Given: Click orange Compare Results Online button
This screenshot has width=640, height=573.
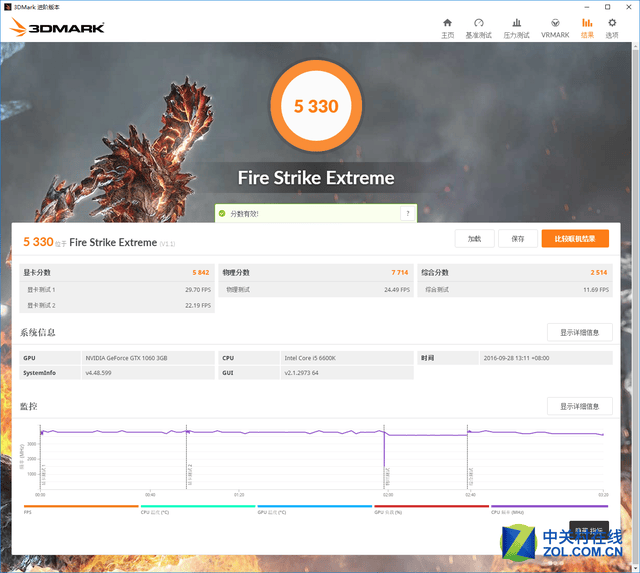Looking at the screenshot, I should pyautogui.click(x=575, y=239).
